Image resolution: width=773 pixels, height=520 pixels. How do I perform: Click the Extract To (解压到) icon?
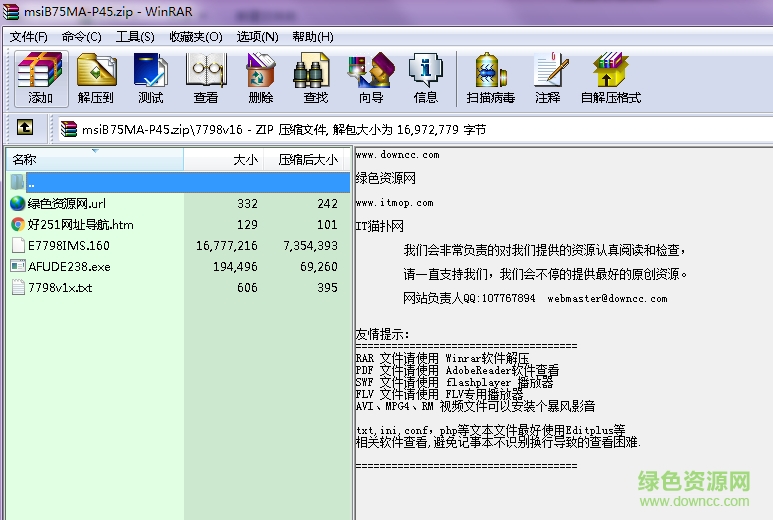(96, 78)
